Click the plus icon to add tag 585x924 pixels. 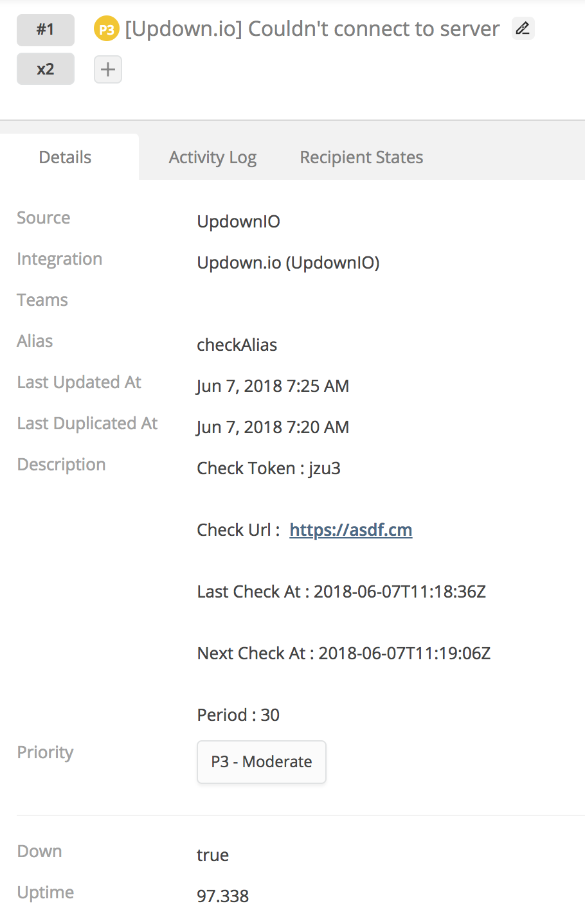point(108,69)
